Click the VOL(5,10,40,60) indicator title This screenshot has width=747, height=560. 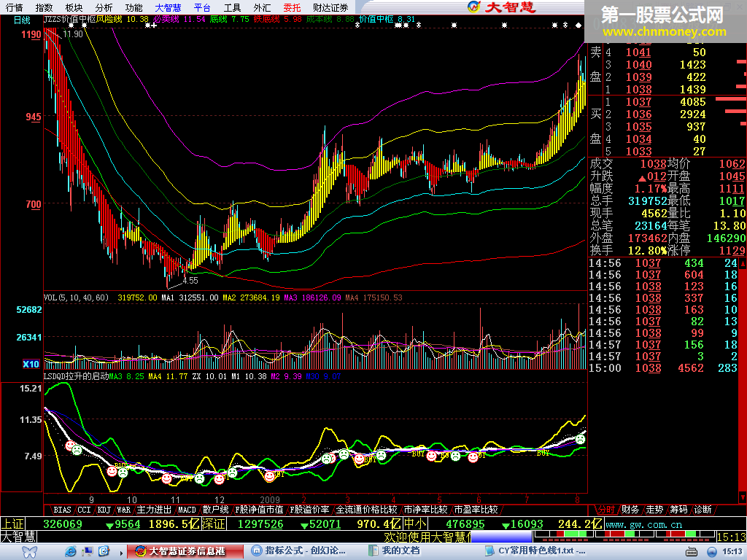[76, 297]
